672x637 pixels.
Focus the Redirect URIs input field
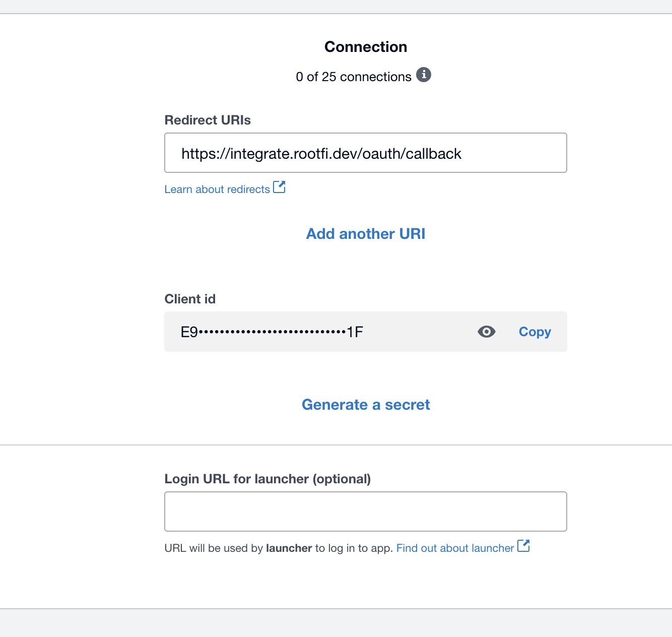[x=365, y=153]
